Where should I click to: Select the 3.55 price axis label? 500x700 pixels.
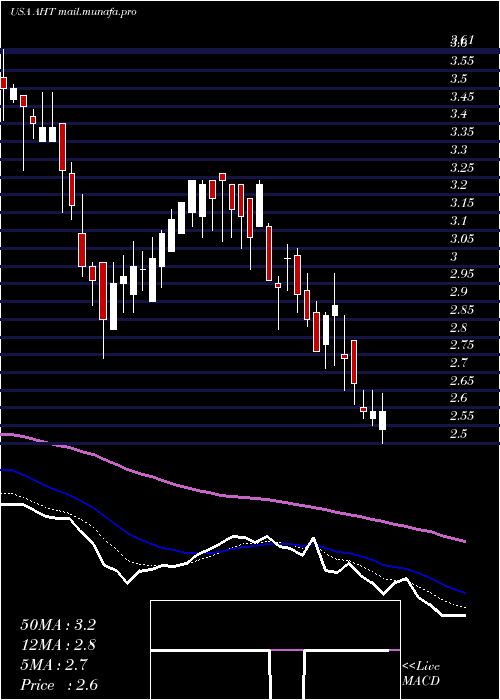pos(462,61)
